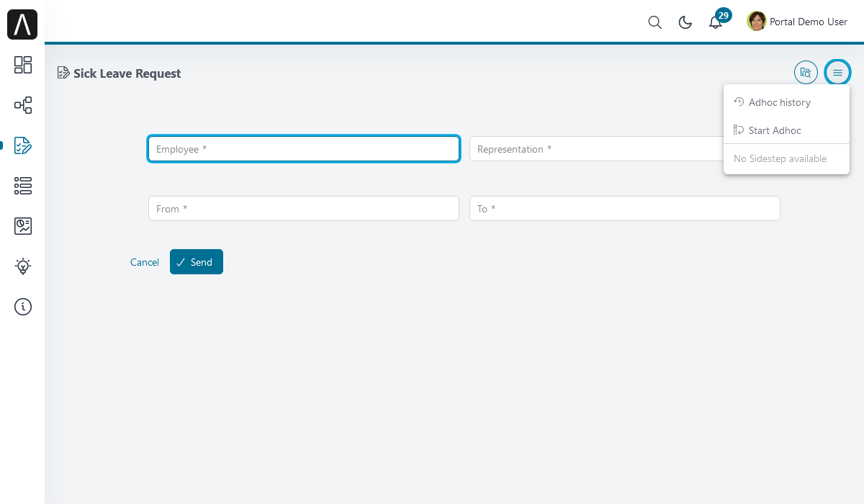Open the reports chart sidebar icon
The height and width of the screenshot is (504, 864).
23,226
